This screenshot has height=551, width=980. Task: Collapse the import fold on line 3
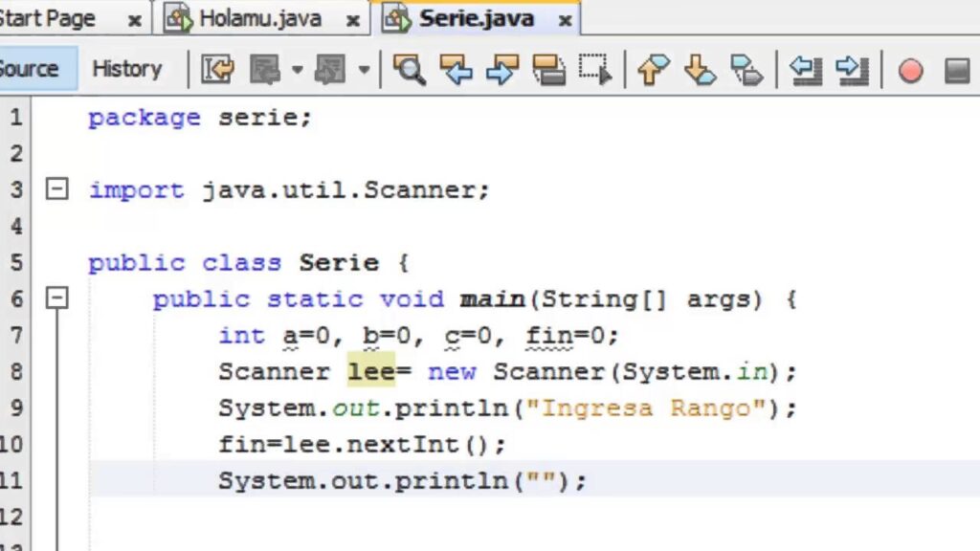[57, 189]
